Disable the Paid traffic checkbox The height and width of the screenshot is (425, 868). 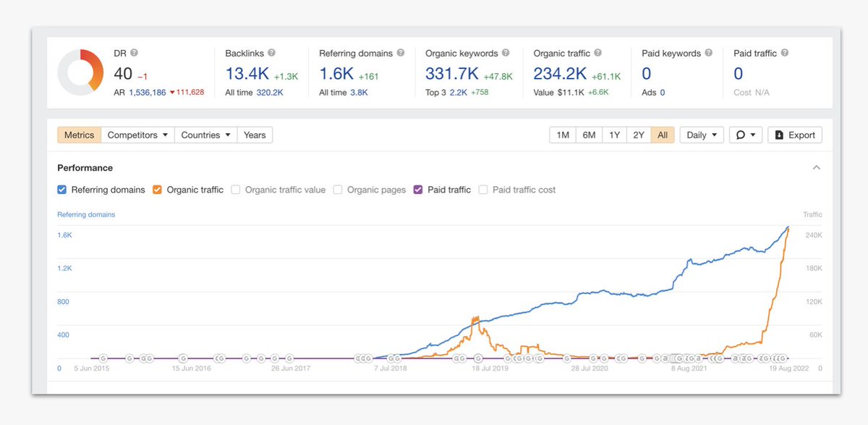click(418, 189)
